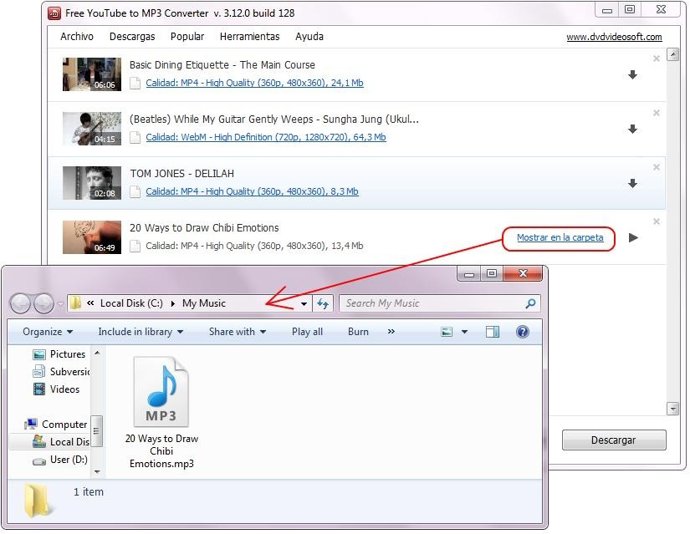Image resolution: width=690 pixels, height=534 pixels.
Task: Expand the hidden path chevron in address bar
Action: (x=90, y=303)
